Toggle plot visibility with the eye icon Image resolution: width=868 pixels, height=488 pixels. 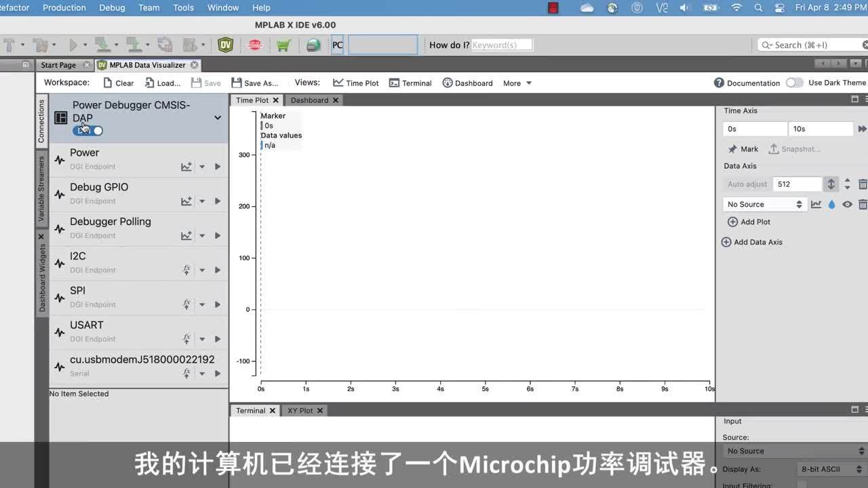click(847, 204)
